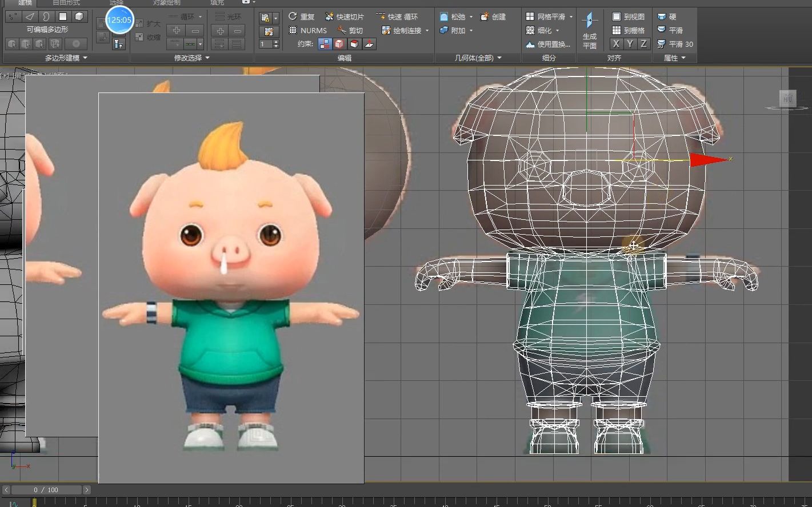Click the paintbrush icon below the lock icon
This screenshot has width=812, height=507.
pyautogui.click(x=269, y=31)
